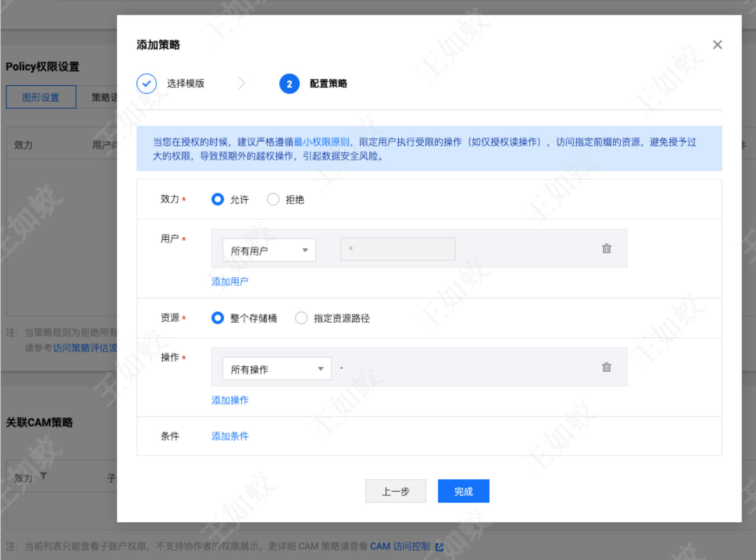The height and width of the screenshot is (560, 756).
Task: Click the 添加用户 link
Action: pyautogui.click(x=230, y=282)
